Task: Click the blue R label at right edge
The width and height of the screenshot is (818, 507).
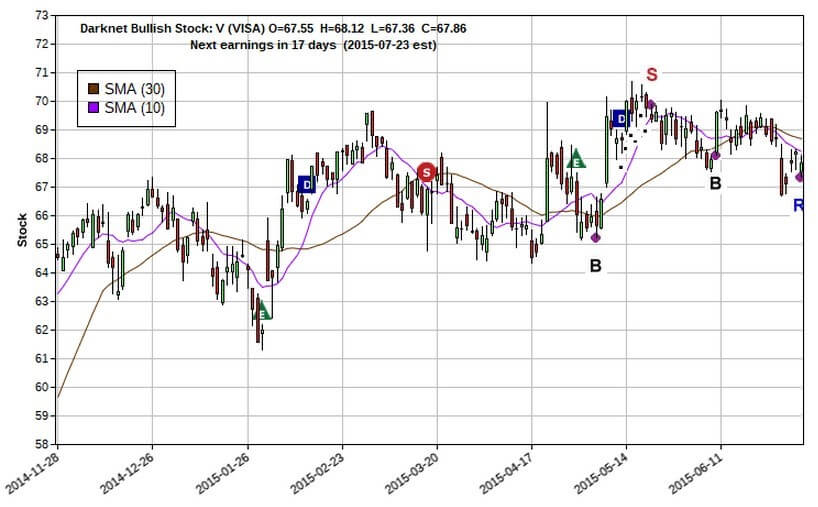Action: pyautogui.click(x=799, y=205)
